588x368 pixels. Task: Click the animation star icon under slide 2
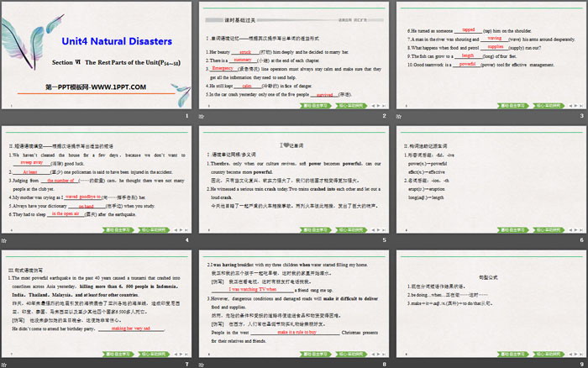tap(202, 115)
